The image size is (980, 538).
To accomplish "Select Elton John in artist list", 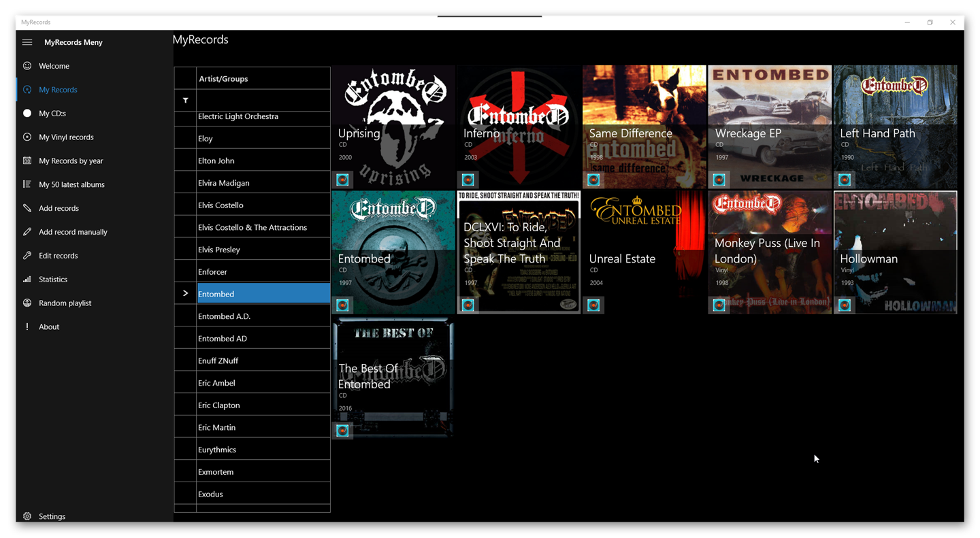I will [263, 161].
